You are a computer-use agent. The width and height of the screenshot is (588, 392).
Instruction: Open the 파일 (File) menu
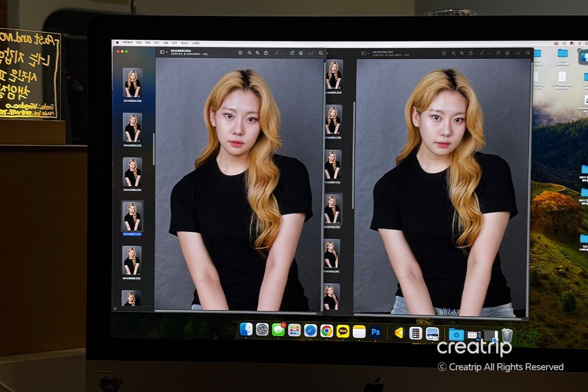click(x=139, y=43)
